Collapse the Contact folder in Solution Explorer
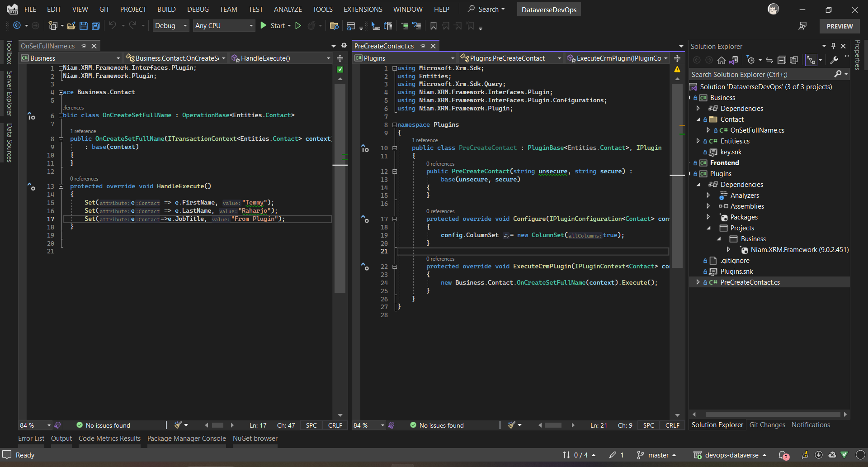 698,119
